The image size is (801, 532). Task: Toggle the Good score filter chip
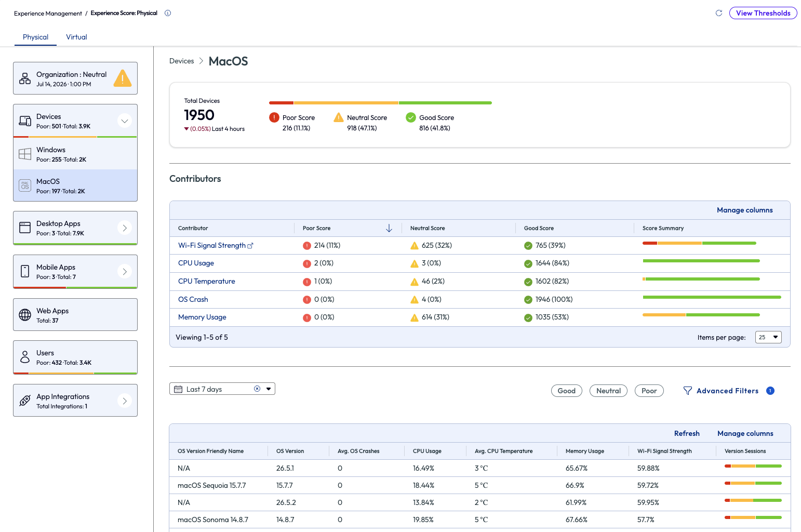pos(567,391)
